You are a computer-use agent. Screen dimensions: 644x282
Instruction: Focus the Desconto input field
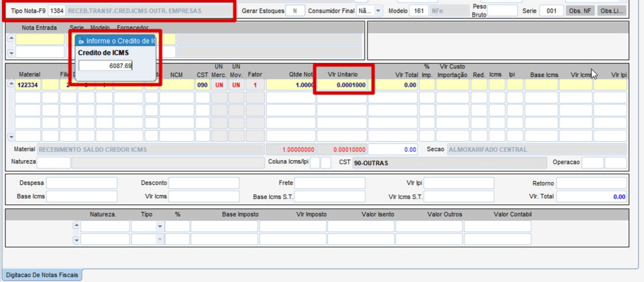(x=204, y=183)
